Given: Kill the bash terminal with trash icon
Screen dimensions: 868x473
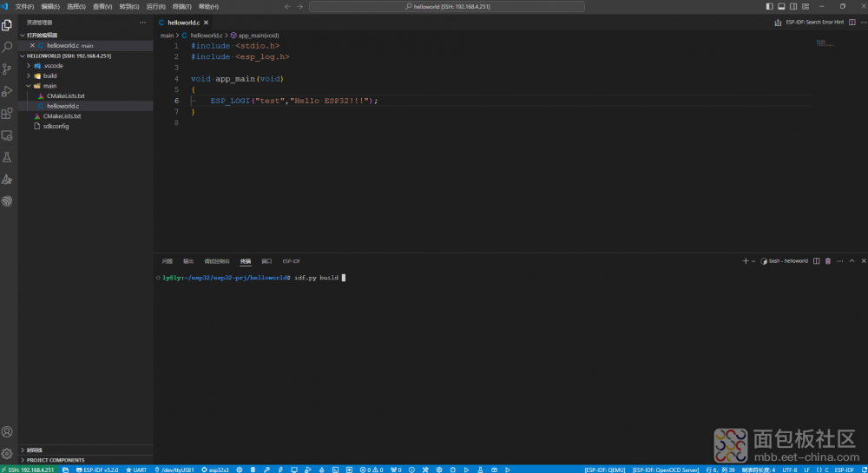Looking at the screenshot, I should [828, 260].
